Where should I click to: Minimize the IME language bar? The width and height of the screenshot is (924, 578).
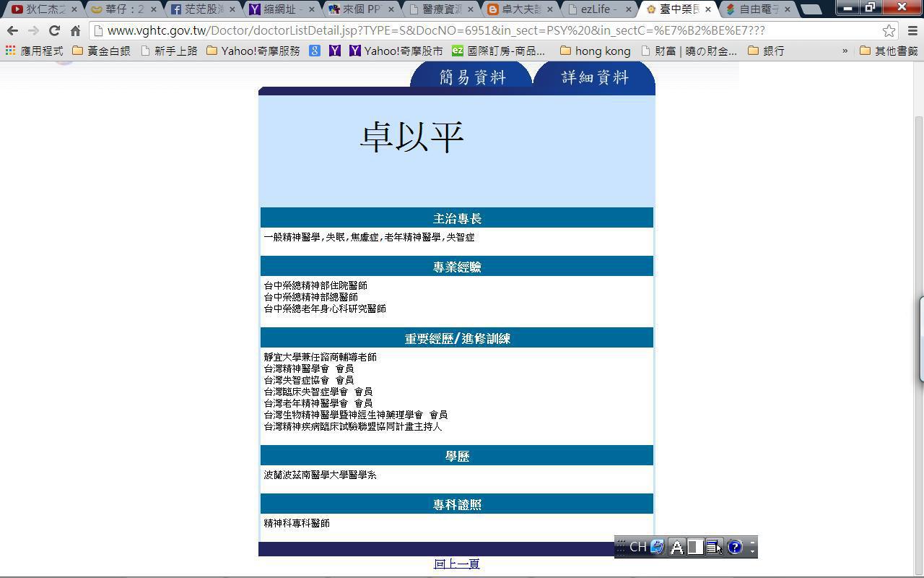click(x=752, y=542)
